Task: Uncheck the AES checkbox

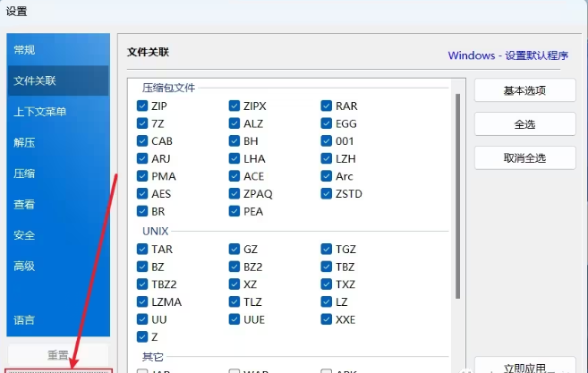Action: [x=142, y=193]
